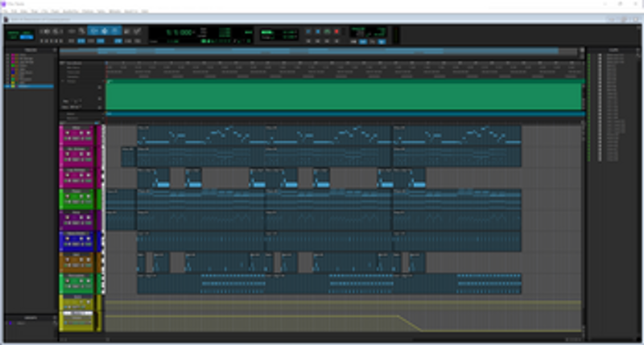Select the Zoomer tool in the toolbar
The width and height of the screenshot is (644, 345).
click(x=82, y=31)
